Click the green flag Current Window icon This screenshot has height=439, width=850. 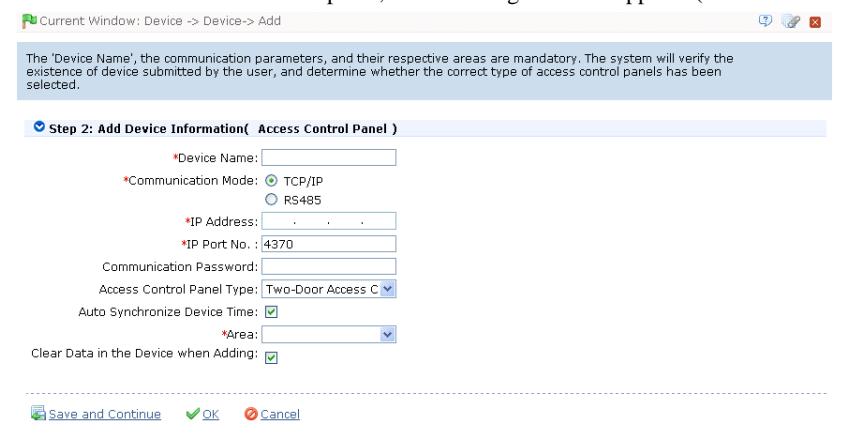pyautogui.click(x=29, y=21)
